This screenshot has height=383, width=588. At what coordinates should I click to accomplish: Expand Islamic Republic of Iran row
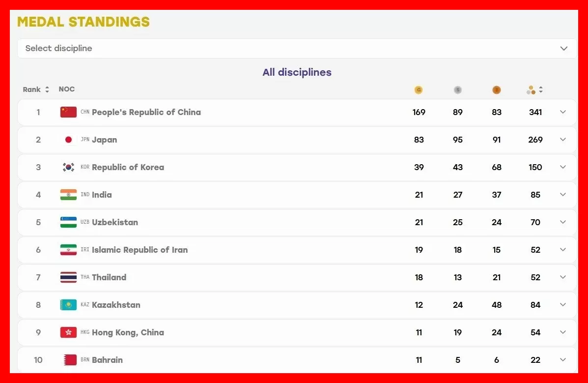[x=563, y=250]
